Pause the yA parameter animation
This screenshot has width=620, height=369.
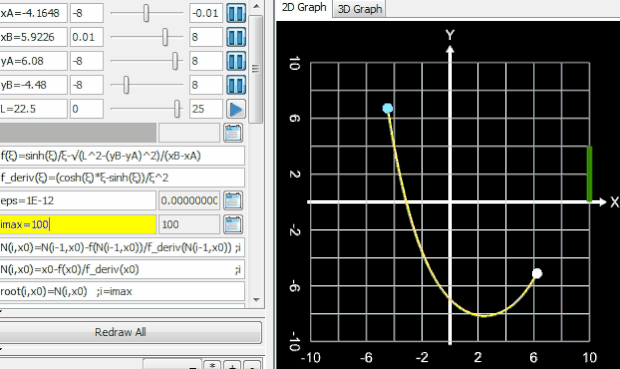pos(236,61)
